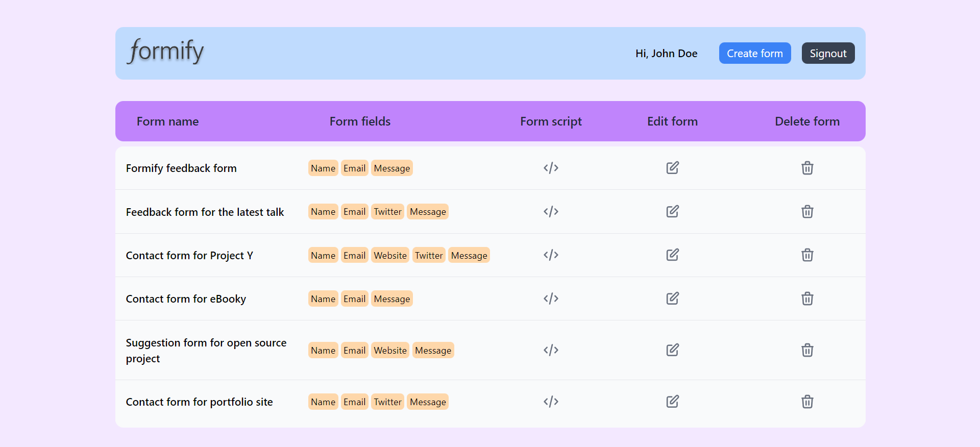Delete Contact form for eBooky
This screenshot has width=980, height=447.
[807, 299]
